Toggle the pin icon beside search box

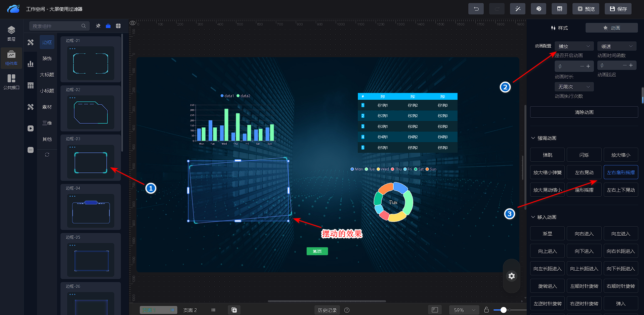(x=98, y=26)
